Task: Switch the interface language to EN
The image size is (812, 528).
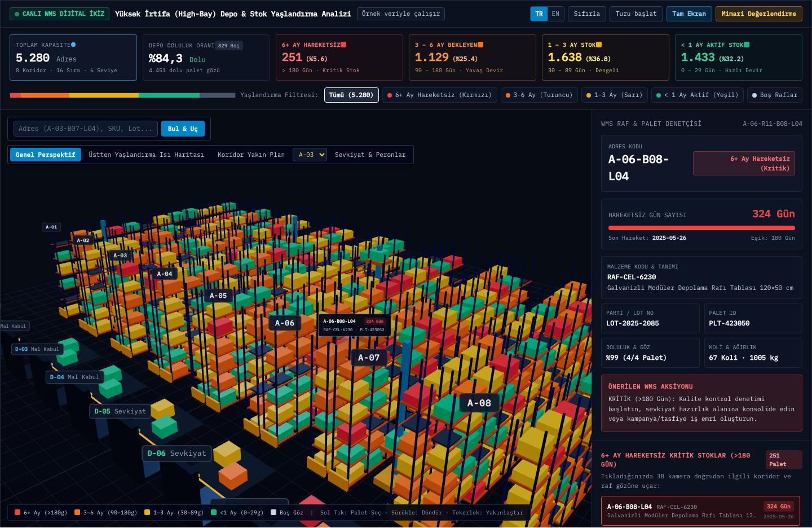Action: coord(555,14)
